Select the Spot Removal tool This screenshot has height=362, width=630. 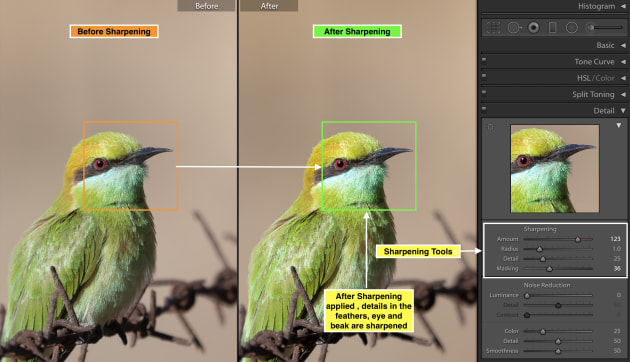[514, 28]
